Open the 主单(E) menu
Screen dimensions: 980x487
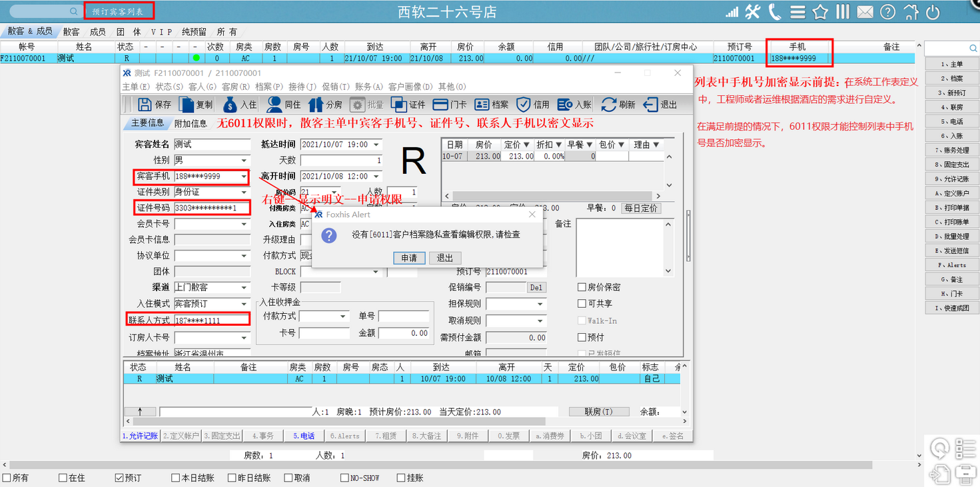tap(136, 87)
